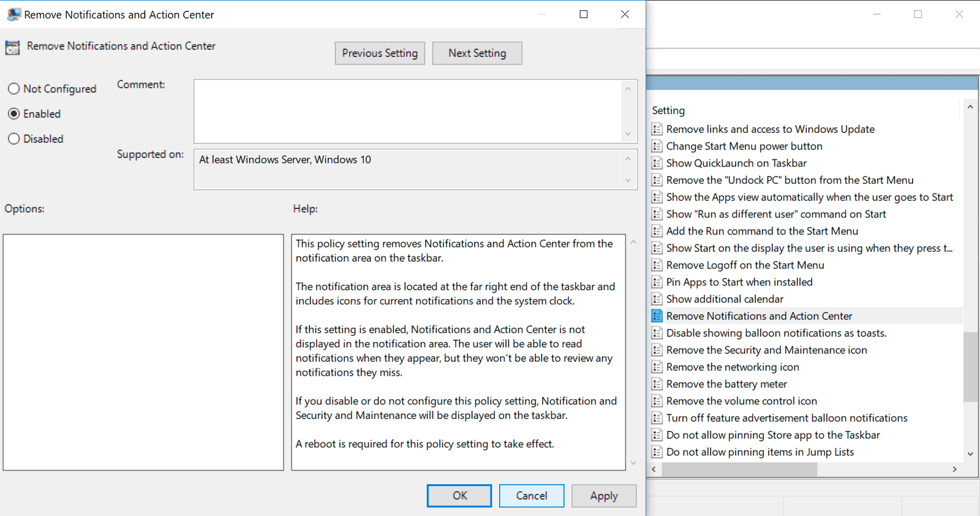Click the Comment box scroll up arrow

click(628, 89)
